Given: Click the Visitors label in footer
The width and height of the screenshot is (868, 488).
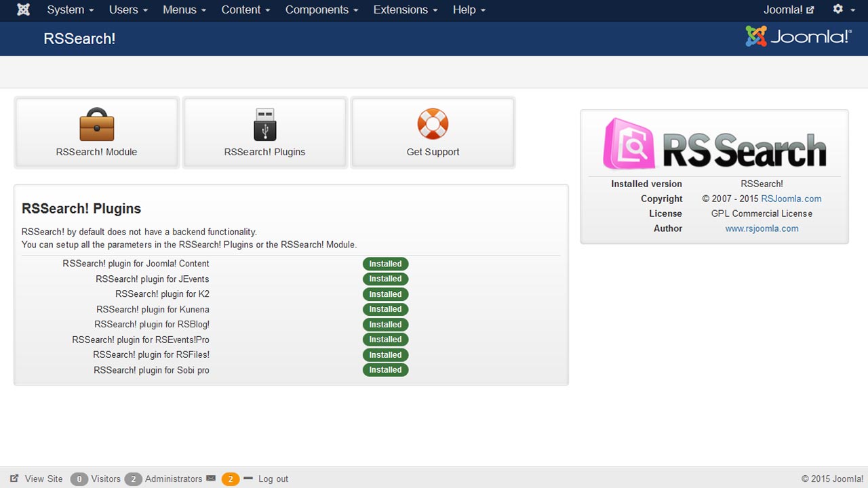Looking at the screenshot, I should pyautogui.click(x=106, y=479).
